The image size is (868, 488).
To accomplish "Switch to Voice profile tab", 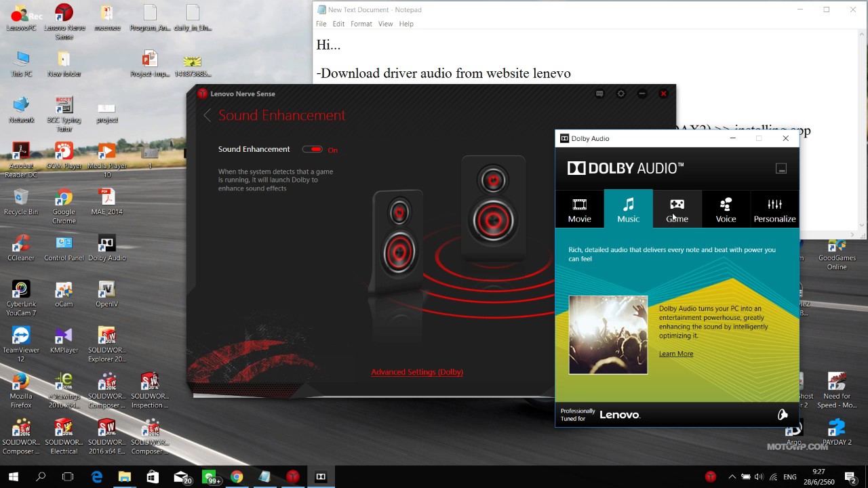I will click(x=726, y=209).
